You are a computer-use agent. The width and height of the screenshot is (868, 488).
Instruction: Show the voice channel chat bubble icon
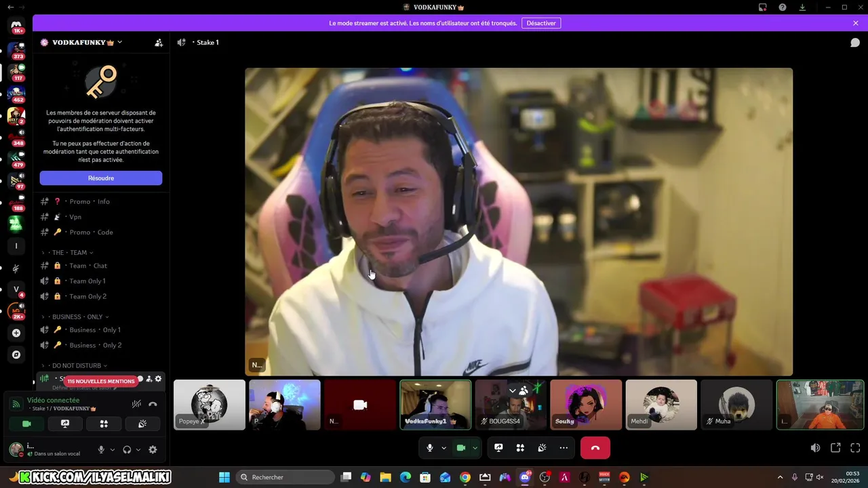(855, 42)
